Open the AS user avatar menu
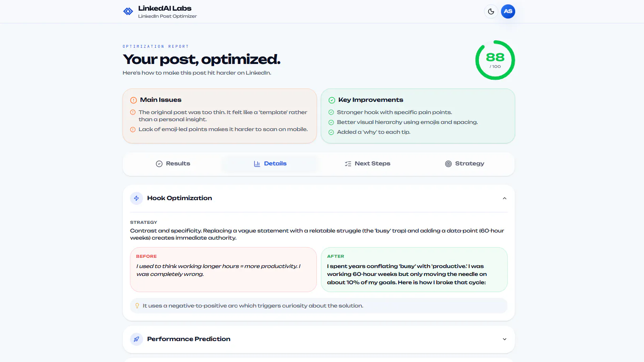Viewport: 644px width, 362px height. click(x=508, y=11)
